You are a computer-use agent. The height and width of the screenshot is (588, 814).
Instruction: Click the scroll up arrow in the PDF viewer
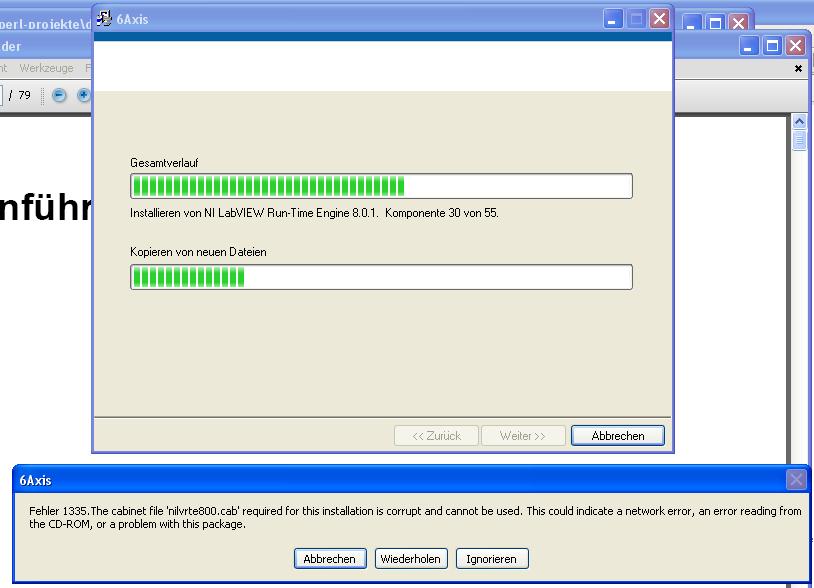coord(799,122)
